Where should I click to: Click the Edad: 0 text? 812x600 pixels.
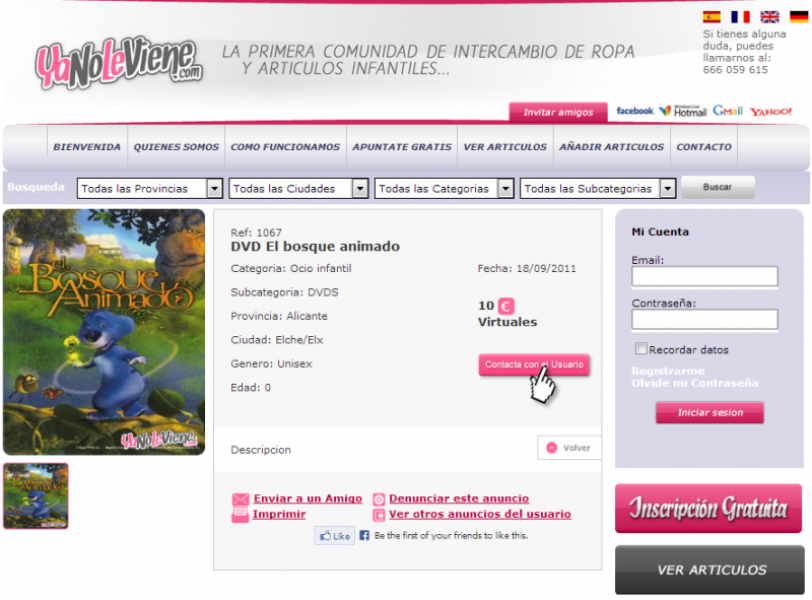[251, 388]
